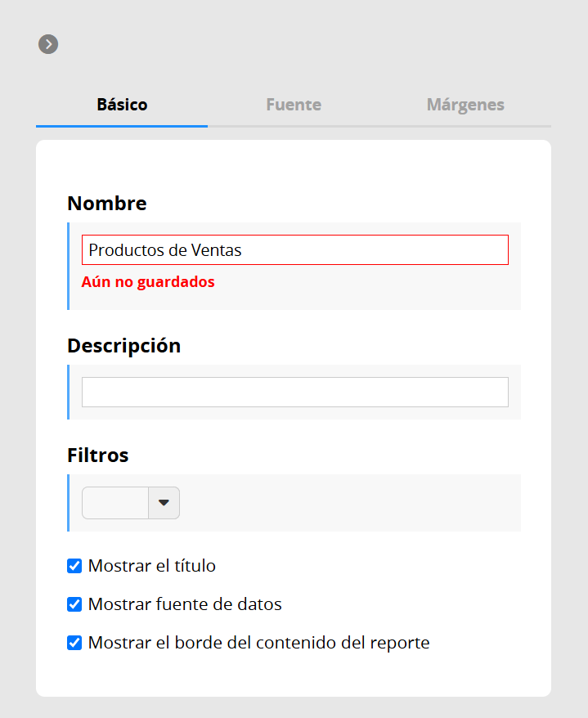Click the Filtros section heading

click(97, 455)
